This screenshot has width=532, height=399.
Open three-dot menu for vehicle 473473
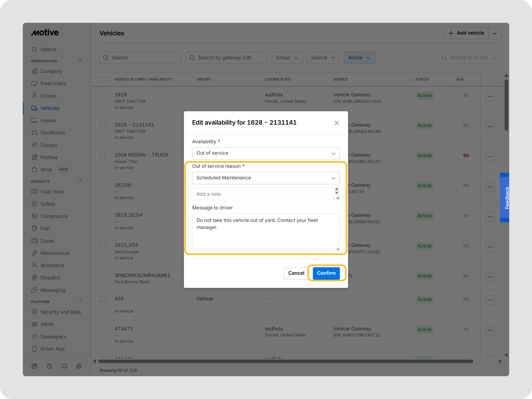tap(490, 330)
